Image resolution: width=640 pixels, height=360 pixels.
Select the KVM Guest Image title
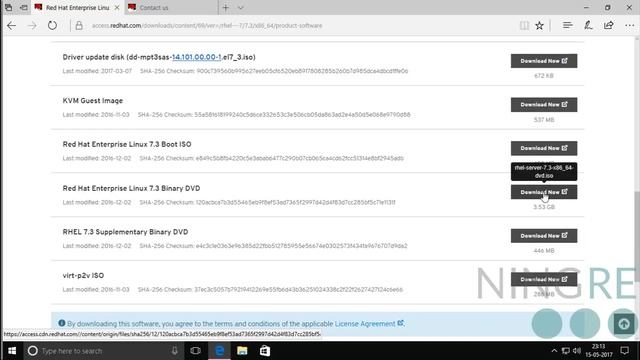coord(93,100)
